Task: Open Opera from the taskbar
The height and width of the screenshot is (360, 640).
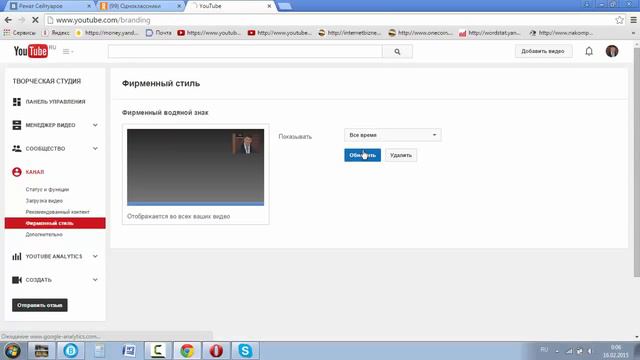Action: [x=216, y=351]
